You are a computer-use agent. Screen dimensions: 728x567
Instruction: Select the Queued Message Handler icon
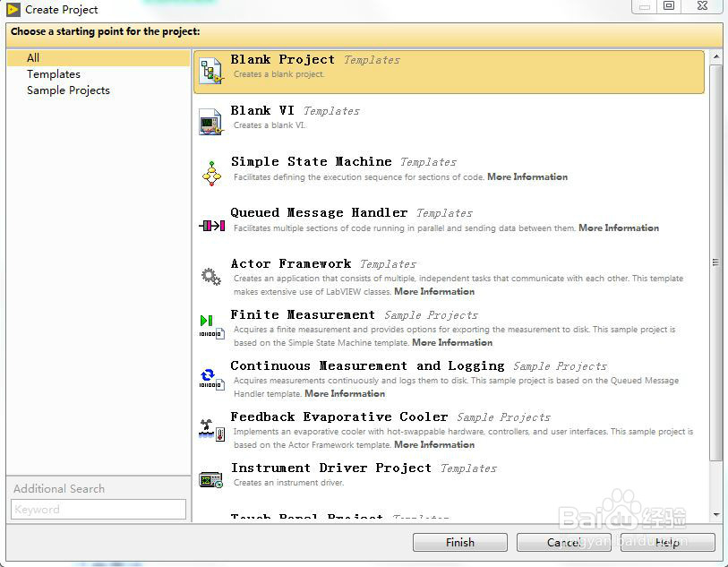coord(212,226)
